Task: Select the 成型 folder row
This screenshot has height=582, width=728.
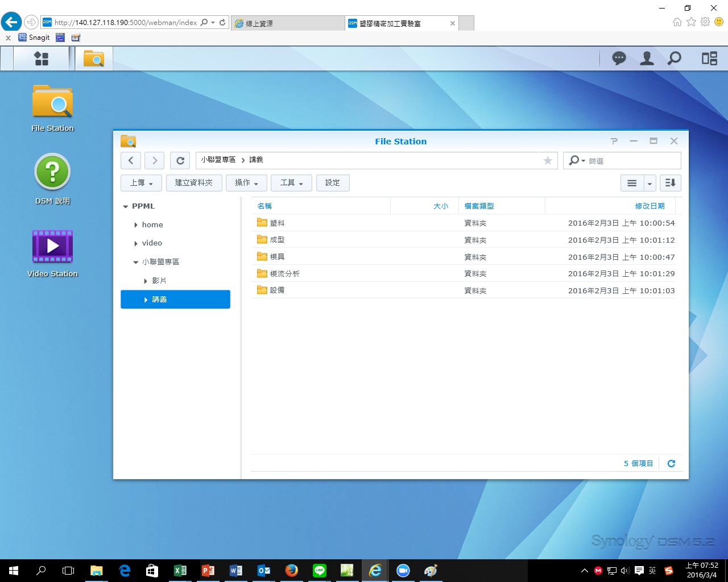Action: 463,240
